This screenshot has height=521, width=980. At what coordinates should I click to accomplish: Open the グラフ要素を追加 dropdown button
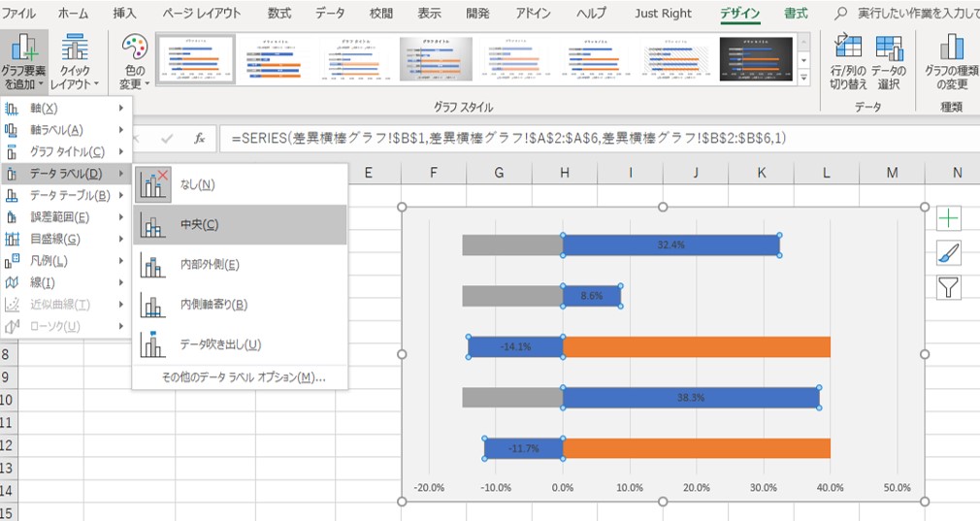click(23, 62)
